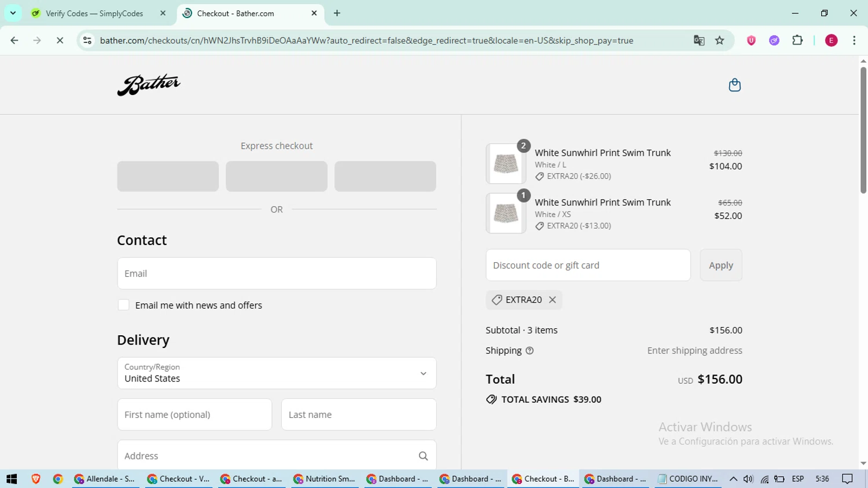Click the red shield extension icon
868x488 pixels.
751,41
